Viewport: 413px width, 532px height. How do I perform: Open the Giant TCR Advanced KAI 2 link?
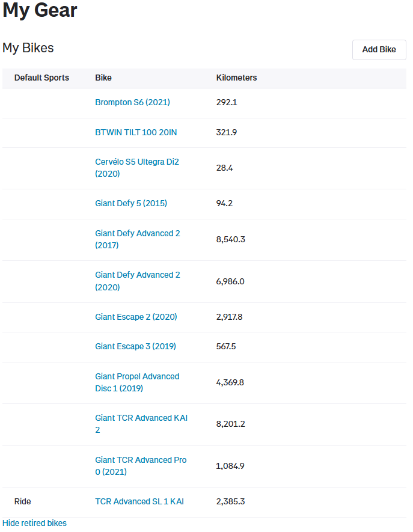tap(141, 424)
